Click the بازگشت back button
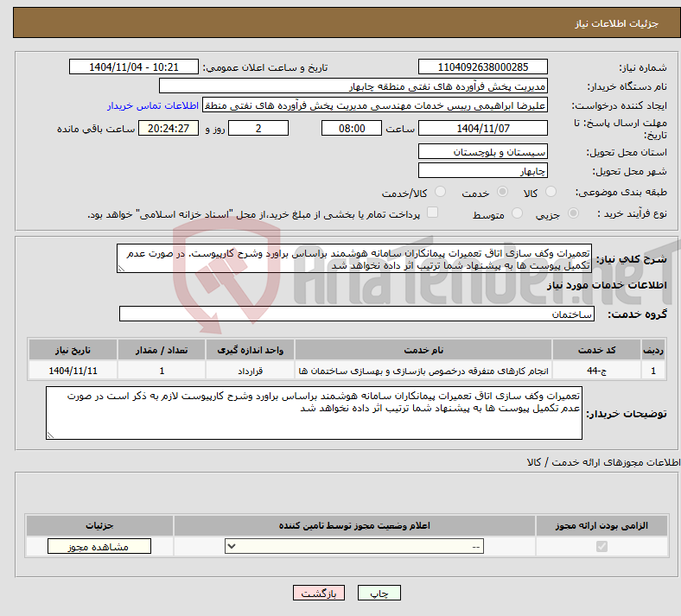Viewport: 681px width, 616px height. (x=319, y=593)
